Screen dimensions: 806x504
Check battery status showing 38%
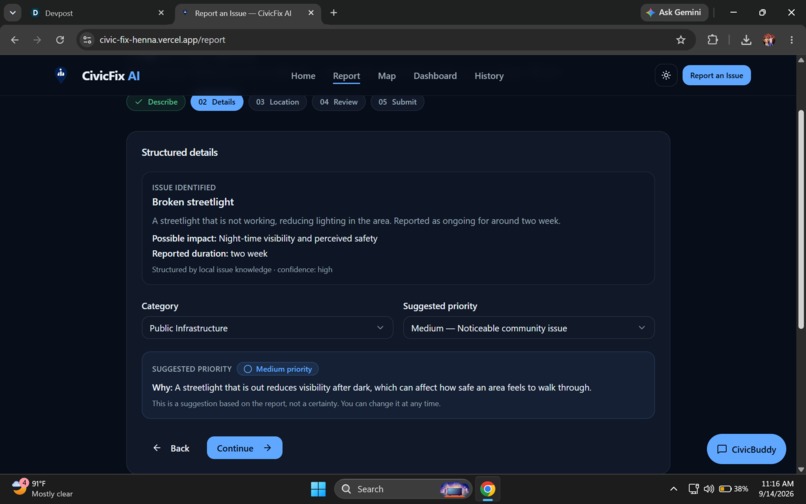point(734,489)
